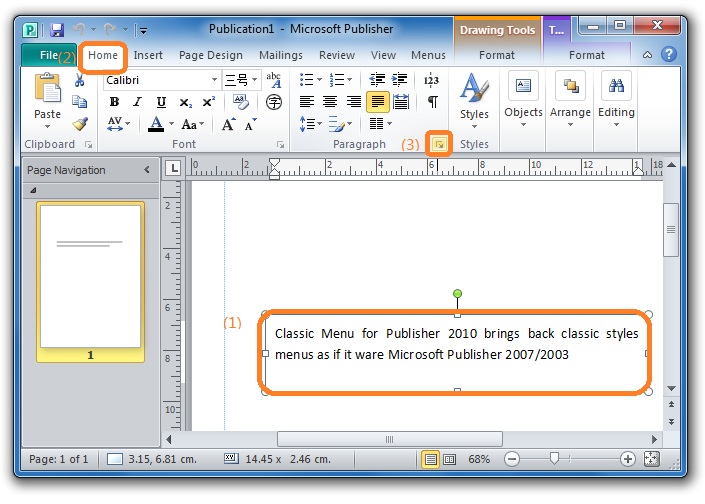This screenshot has width=705, height=504.
Task: Open the Font dialog launcher
Action: point(281,144)
